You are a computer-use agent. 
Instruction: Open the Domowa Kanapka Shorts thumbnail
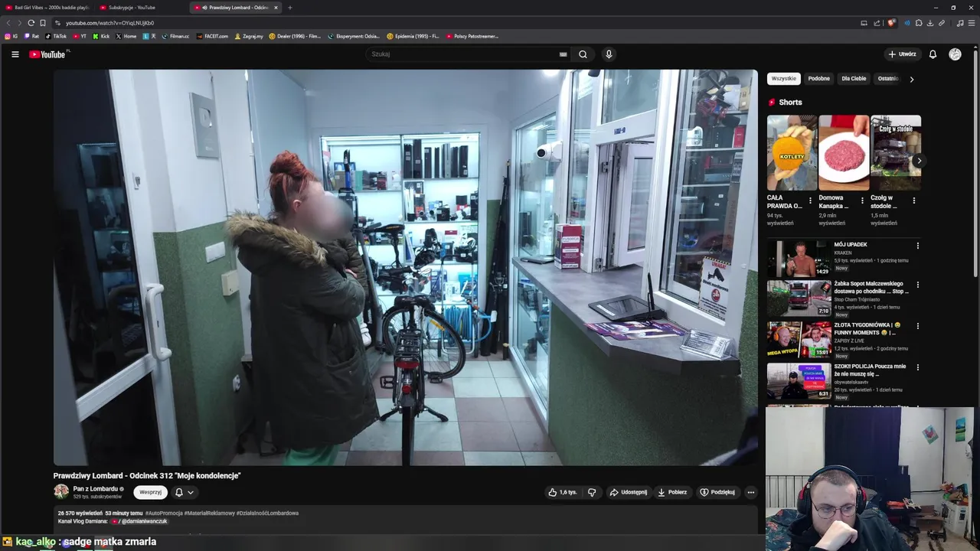pos(844,152)
